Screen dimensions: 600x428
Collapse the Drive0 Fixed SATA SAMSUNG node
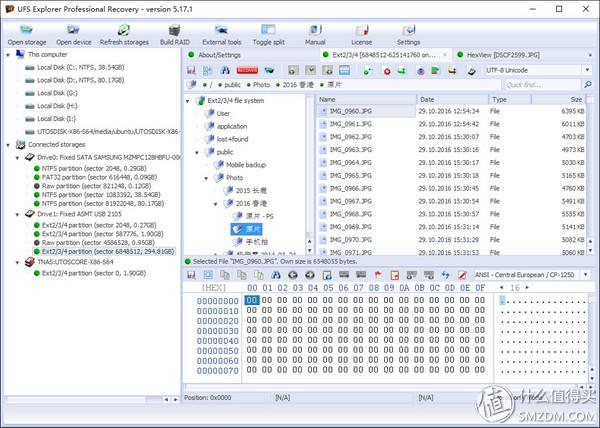pos(17,158)
